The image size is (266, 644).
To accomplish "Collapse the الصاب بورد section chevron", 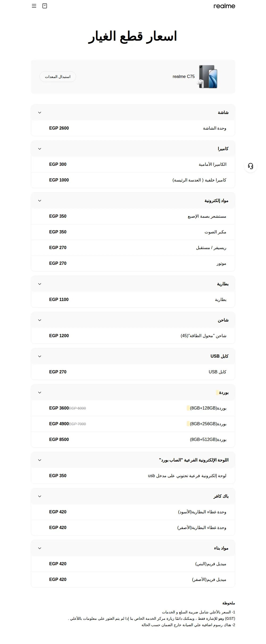I will click(x=40, y=460).
